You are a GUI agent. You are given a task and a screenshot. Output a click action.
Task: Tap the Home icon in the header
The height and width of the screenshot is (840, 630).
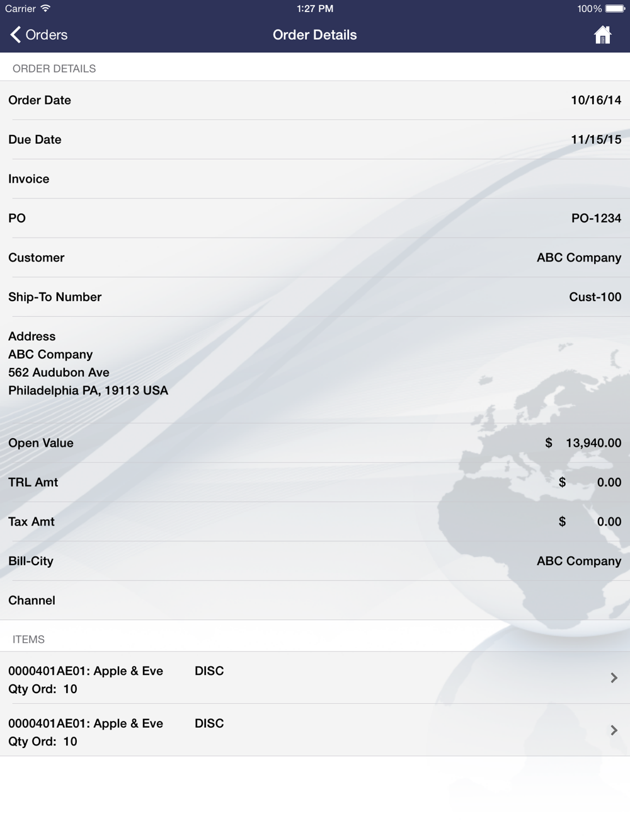tap(603, 35)
